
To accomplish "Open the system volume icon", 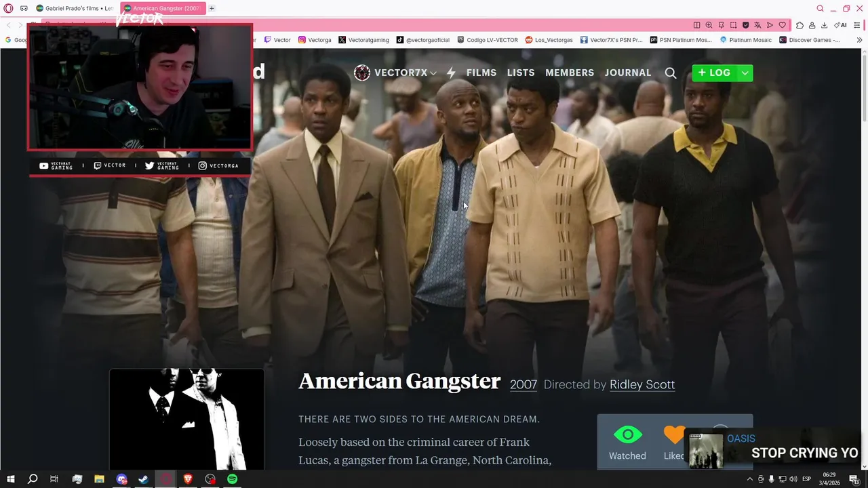I will pos(793,479).
